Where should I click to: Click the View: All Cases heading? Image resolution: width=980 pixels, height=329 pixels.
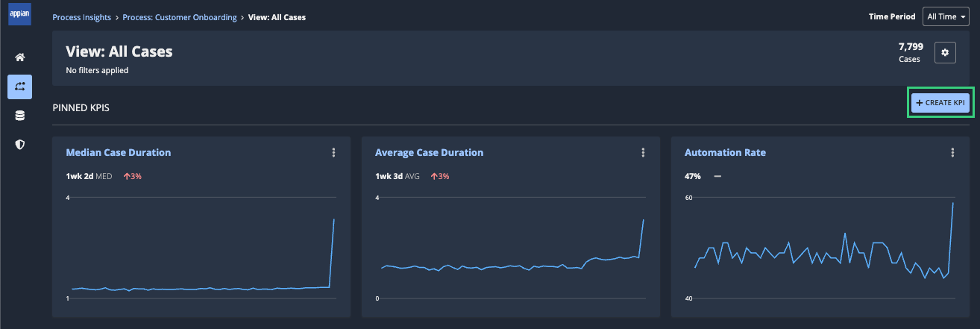click(x=119, y=51)
